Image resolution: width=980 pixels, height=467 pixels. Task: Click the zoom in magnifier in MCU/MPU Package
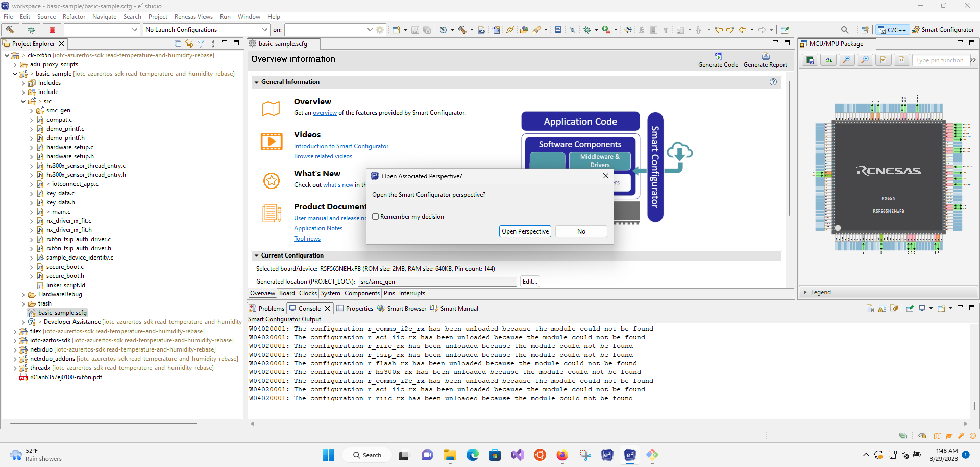click(865, 60)
